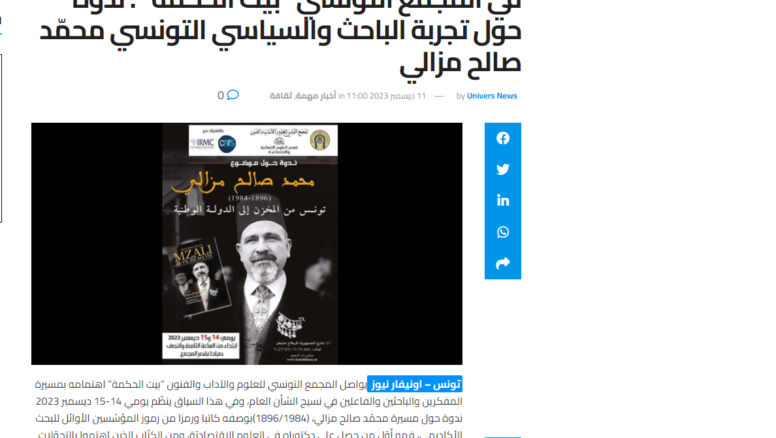776x438 pixels.
Task: Click the comment bubble icon
Action: click(233, 95)
